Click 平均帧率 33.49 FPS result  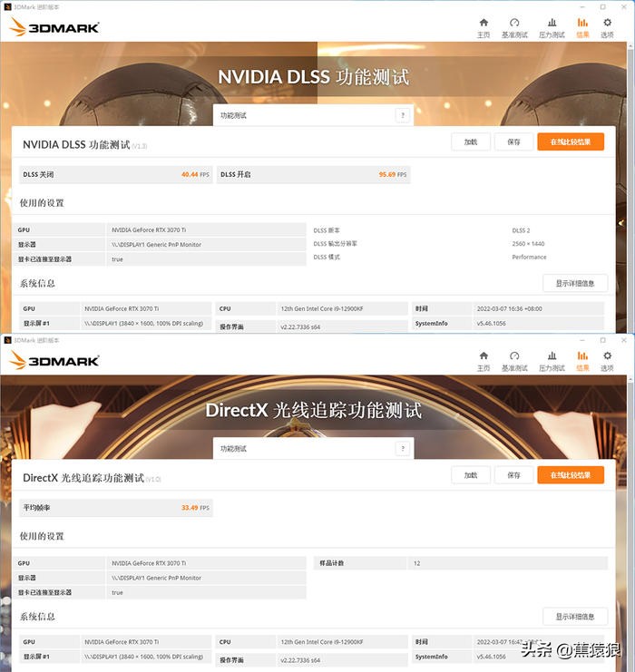pos(116,508)
